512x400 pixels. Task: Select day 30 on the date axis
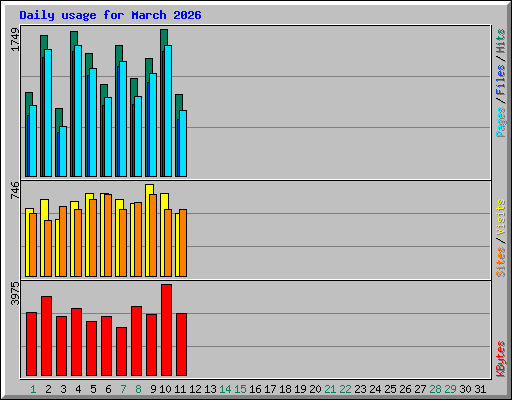pyautogui.click(x=465, y=389)
